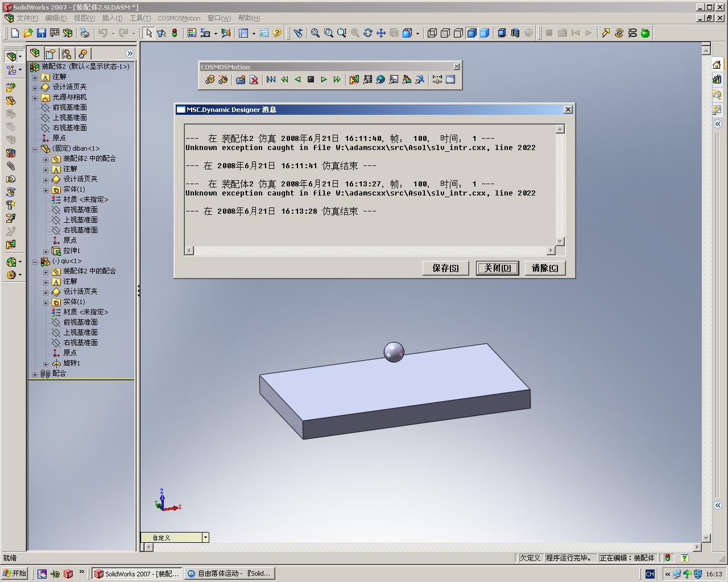Image resolution: width=728 pixels, height=582 pixels.
Task: Open the 工具(T) menu
Action: pyautogui.click(x=140, y=18)
